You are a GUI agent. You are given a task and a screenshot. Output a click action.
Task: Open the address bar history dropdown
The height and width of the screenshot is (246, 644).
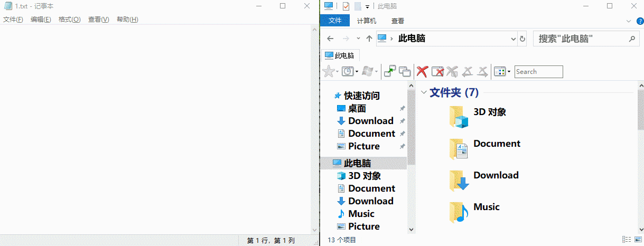click(514, 39)
